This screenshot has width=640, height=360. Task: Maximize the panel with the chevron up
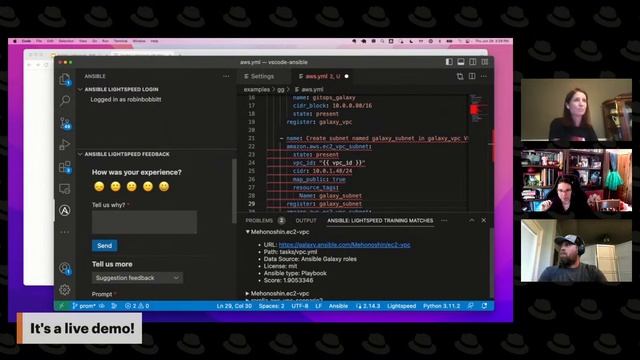[471, 220]
